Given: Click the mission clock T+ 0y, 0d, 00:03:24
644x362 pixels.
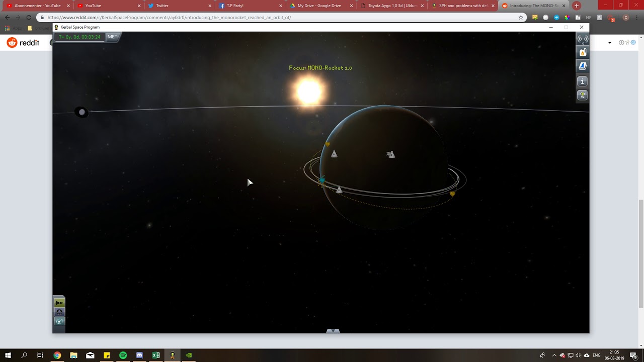Looking at the screenshot, I should coord(79,37).
